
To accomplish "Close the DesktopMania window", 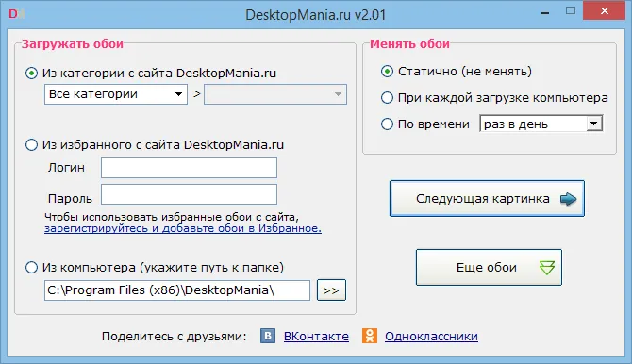I will coord(604,11).
